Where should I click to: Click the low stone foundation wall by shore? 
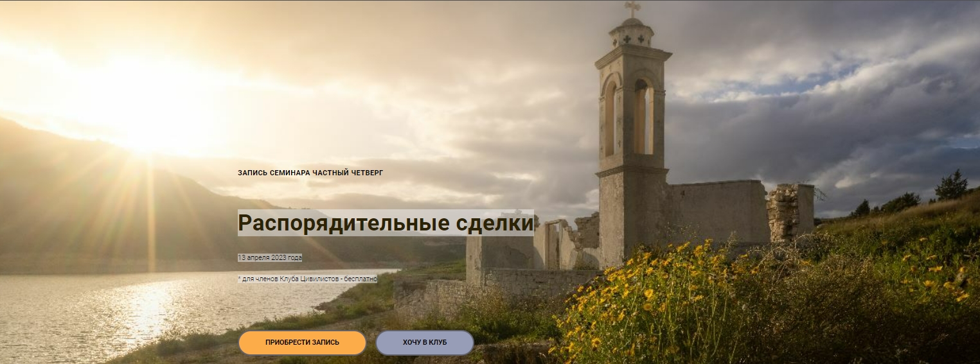pyautogui.click(x=533, y=279)
